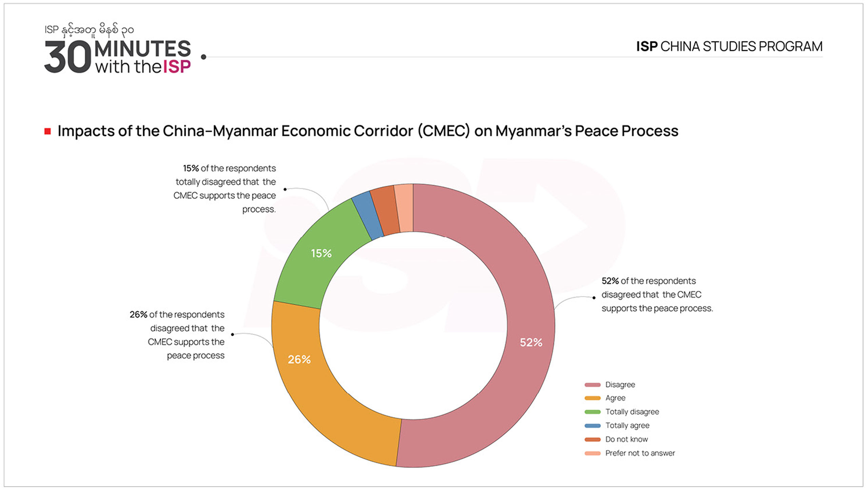Click the CMEC Peace Process chart title
Screen dimensions: 868x491
[368, 131]
